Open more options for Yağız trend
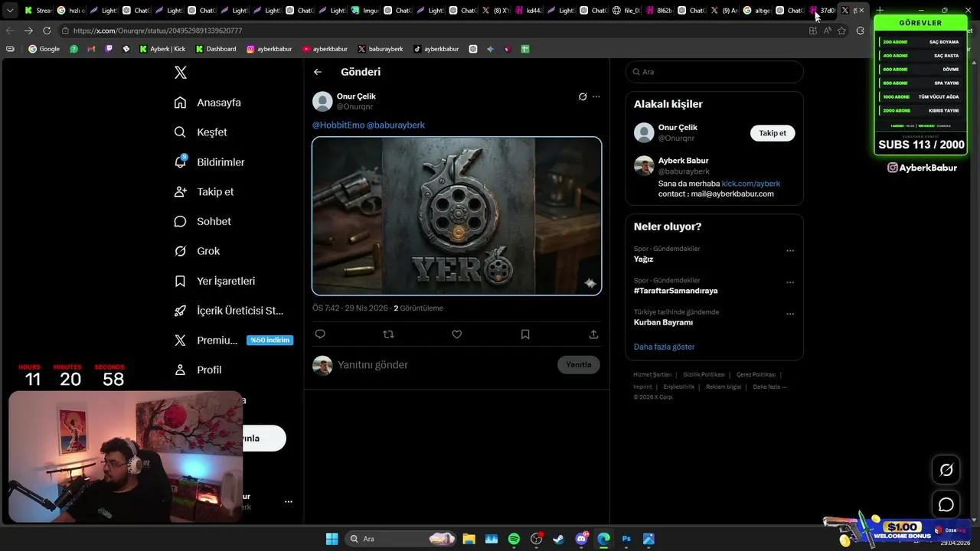The image size is (980, 551). [x=790, y=251]
